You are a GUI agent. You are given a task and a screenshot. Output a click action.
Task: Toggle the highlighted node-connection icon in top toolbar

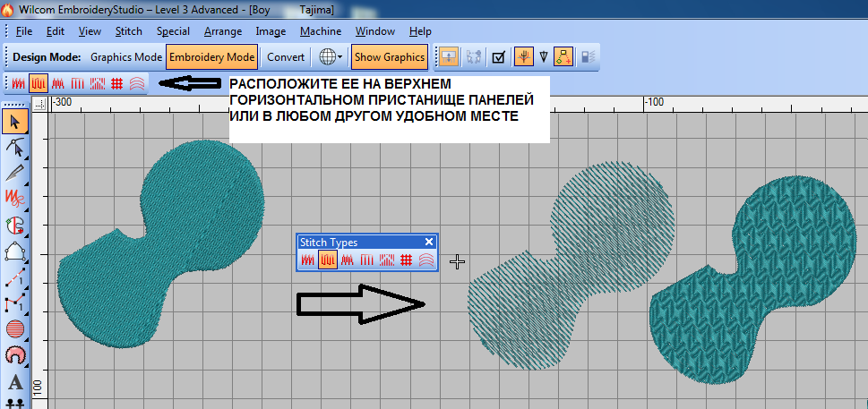563,57
